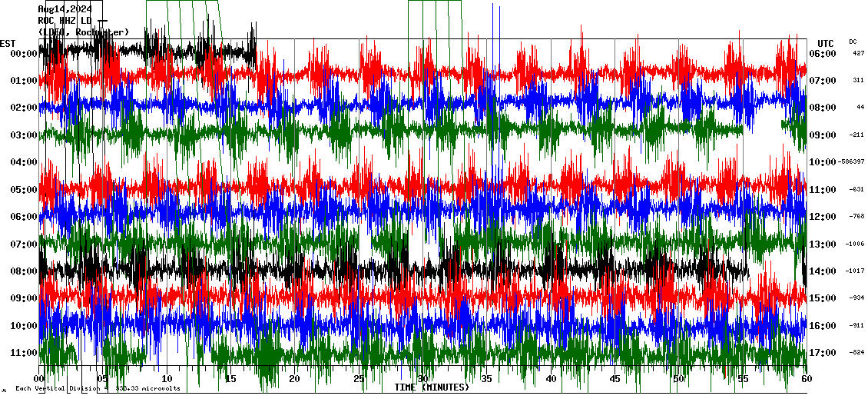Click the DC value 427
This screenshot has width=868, height=399.
[x=858, y=54]
